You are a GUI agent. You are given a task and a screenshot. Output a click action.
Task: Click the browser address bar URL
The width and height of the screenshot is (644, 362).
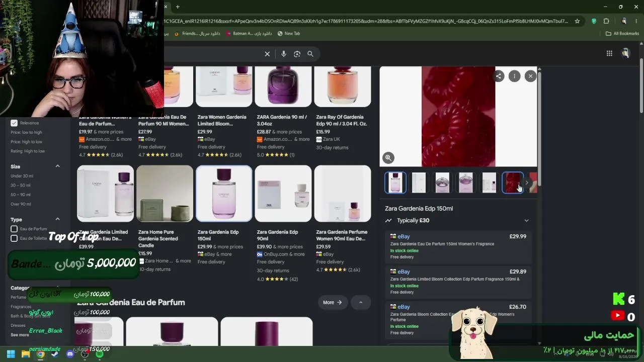point(367,21)
